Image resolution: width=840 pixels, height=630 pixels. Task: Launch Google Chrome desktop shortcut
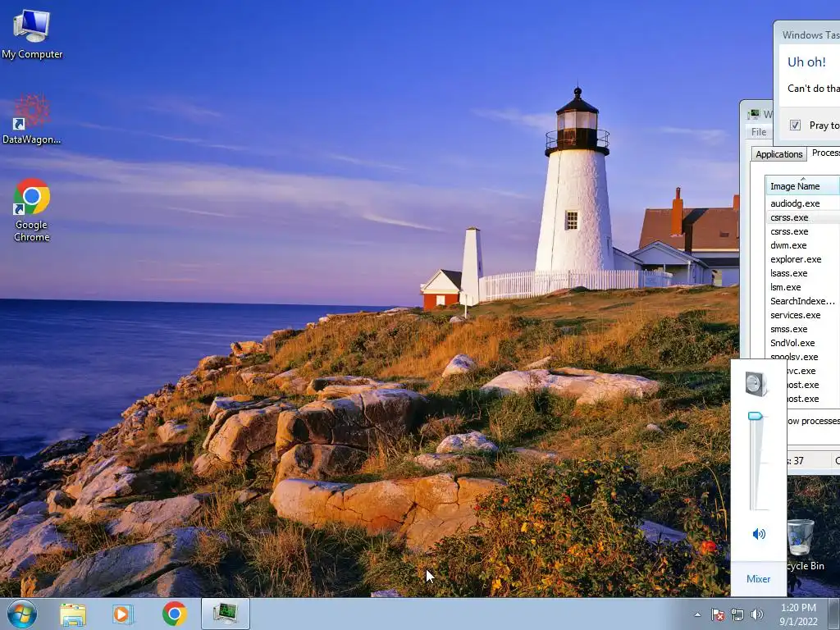coord(32,209)
